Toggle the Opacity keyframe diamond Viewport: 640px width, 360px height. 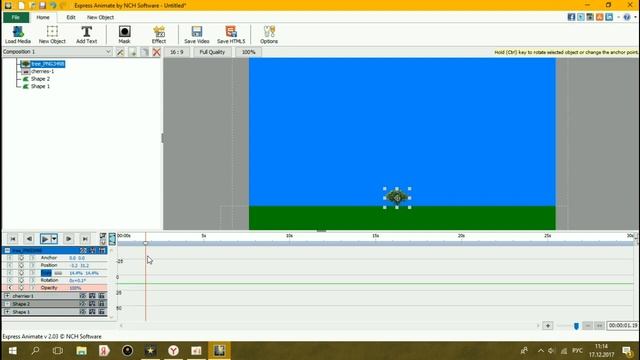(21, 288)
